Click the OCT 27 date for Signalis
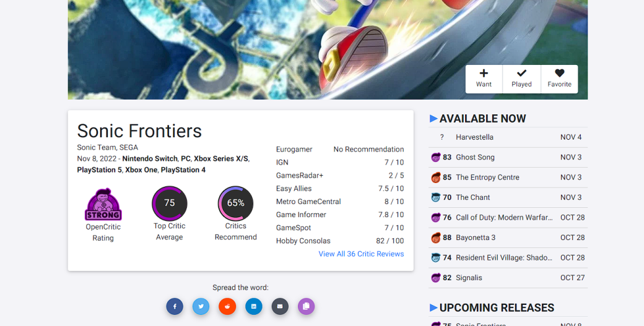Viewport: 644px width, 326px height. pyautogui.click(x=573, y=278)
